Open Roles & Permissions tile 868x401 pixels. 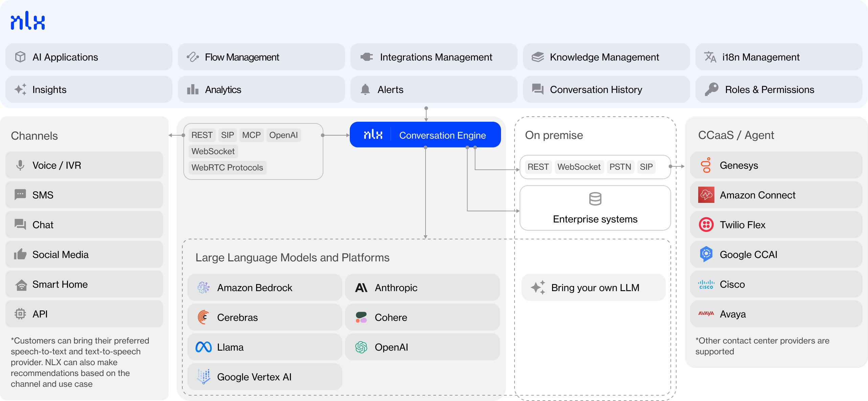(778, 90)
